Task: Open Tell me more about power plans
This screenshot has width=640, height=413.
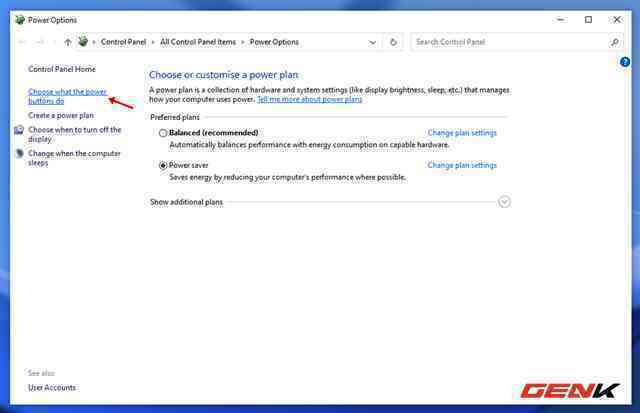Action: pyautogui.click(x=309, y=99)
